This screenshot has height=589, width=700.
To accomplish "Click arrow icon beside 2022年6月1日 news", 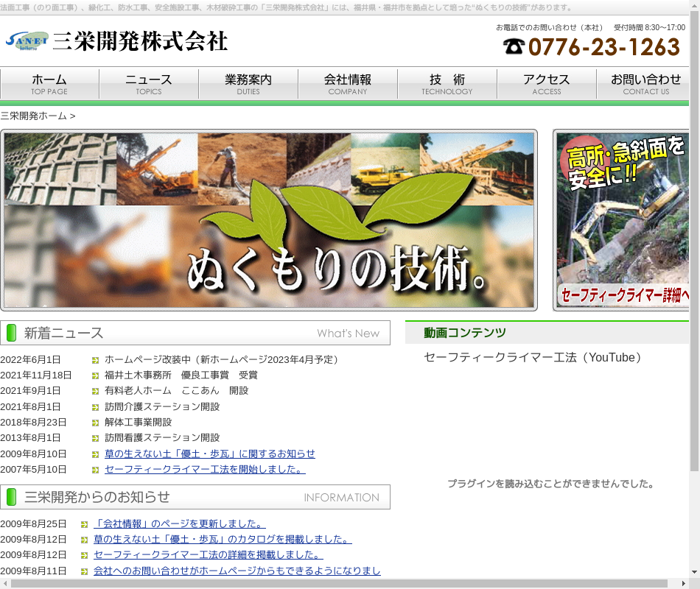I will click(96, 360).
